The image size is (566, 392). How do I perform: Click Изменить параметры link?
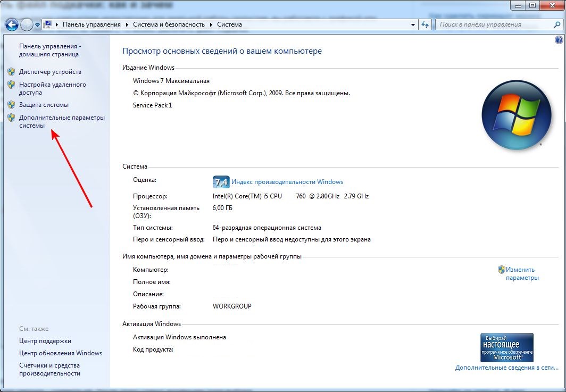[x=522, y=273]
